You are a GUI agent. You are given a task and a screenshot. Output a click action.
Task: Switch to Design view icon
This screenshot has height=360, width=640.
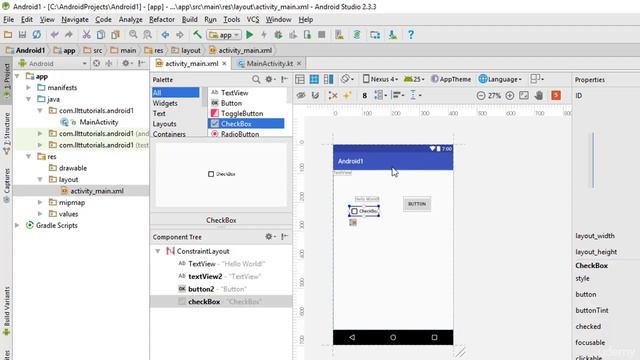(x=300, y=79)
